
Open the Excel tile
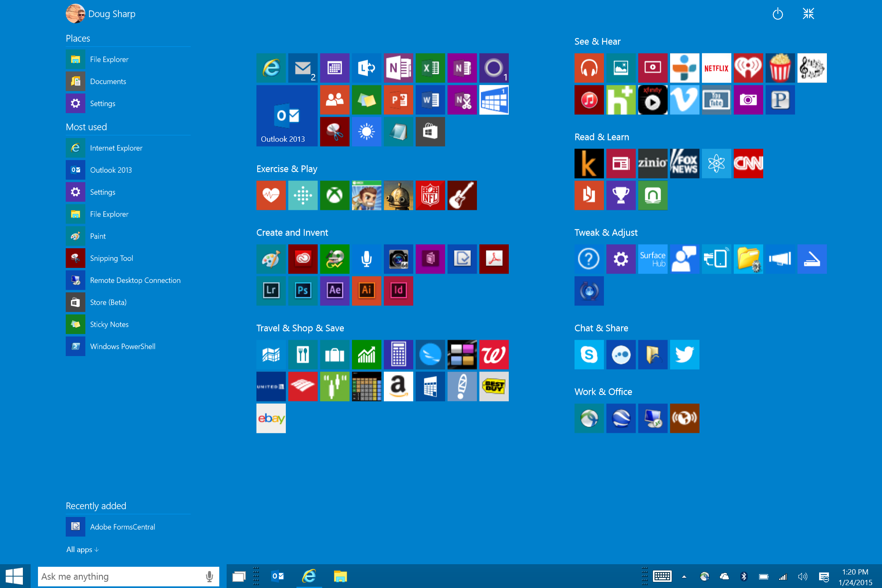pos(430,68)
